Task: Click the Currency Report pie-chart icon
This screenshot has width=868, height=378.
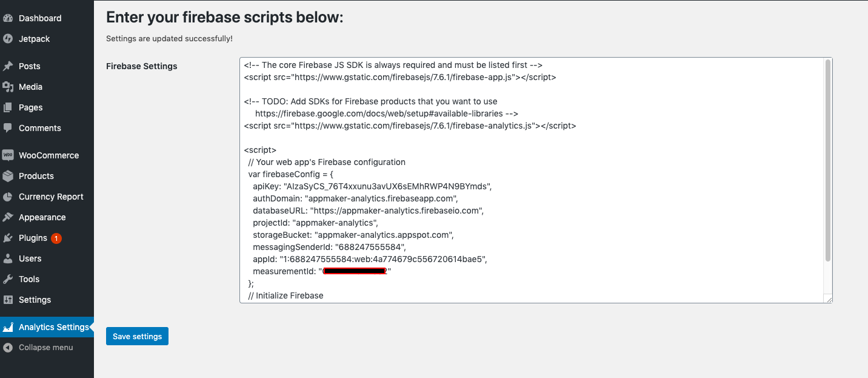Action: pyautogui.click(x=8, y=197)
